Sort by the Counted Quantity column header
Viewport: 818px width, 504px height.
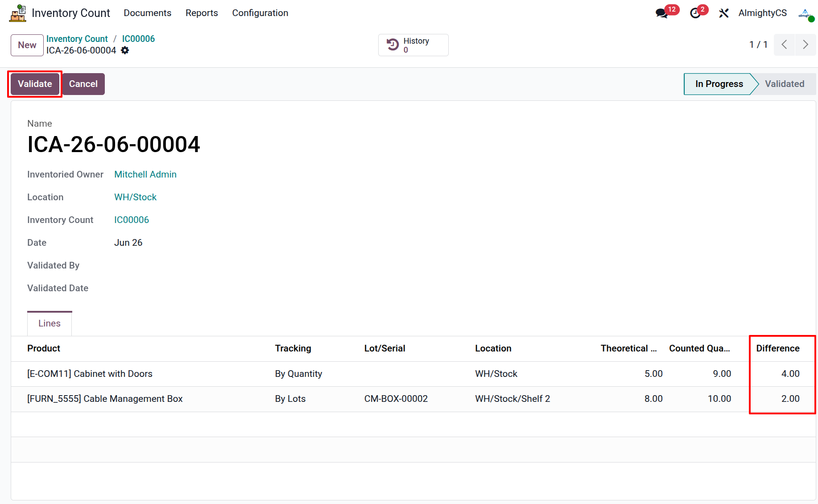tap(699, 348)
